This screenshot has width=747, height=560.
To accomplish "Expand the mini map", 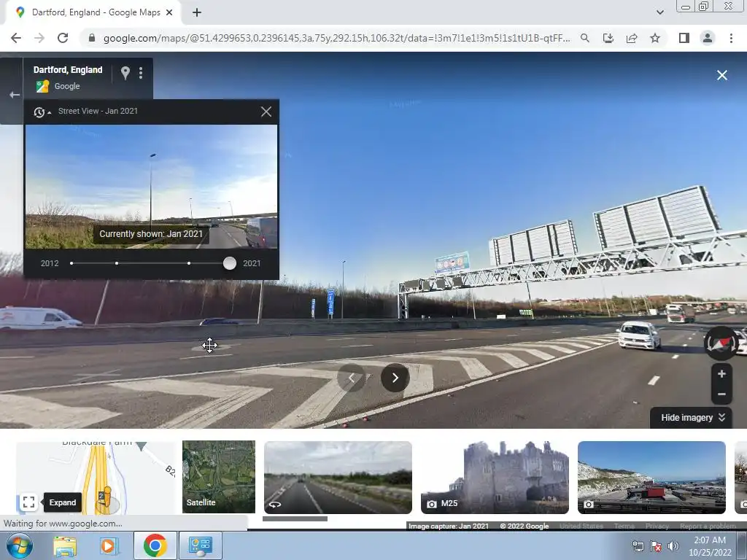I will (28, 502).
